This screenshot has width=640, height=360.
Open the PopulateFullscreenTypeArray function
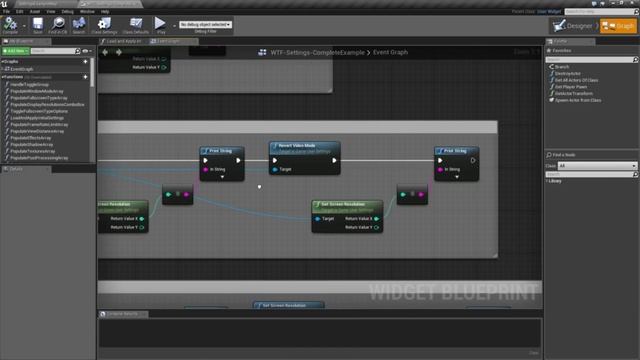(x=38, y=98)
